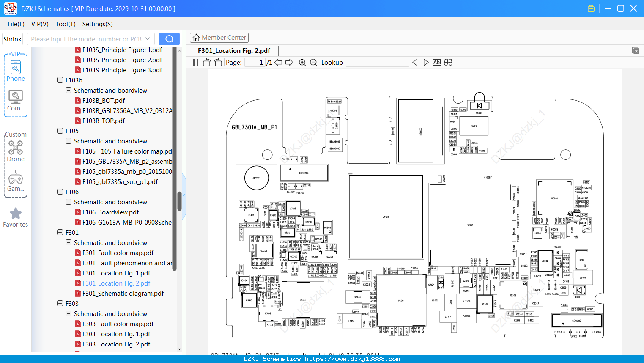Open F103S_Principle Figure 1.pdf
Image resolution: width=644 pixels, height=363 pixels.
[x=122, y=50]
